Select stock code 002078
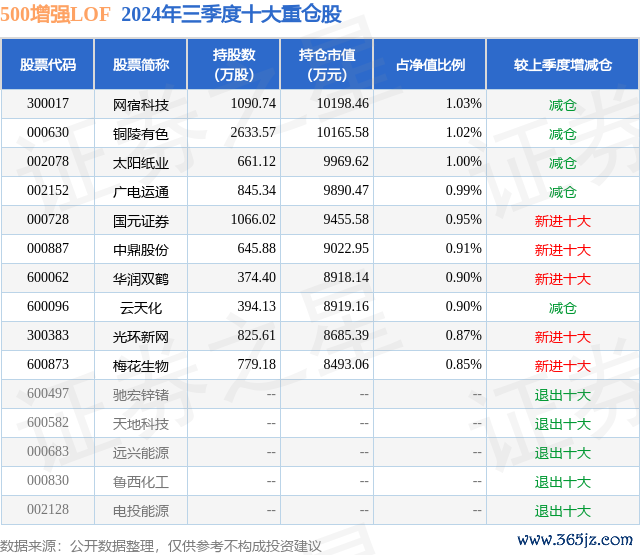 [48, 162]
